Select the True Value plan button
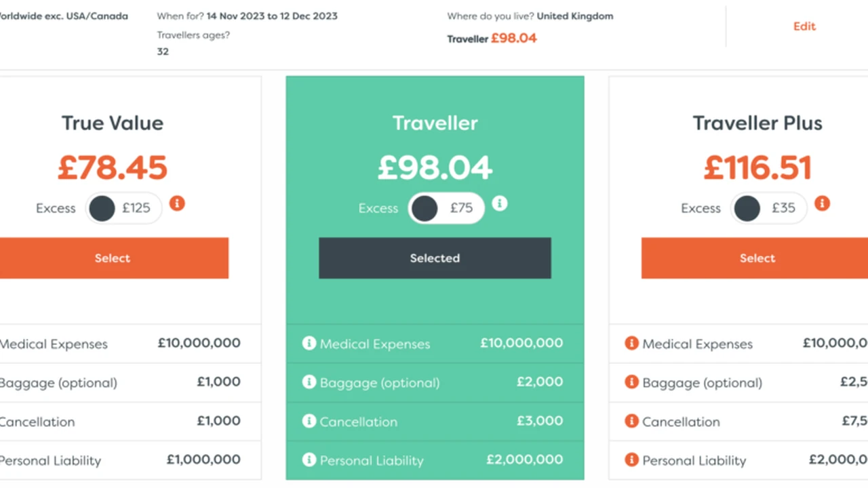868x488 pixels. 113,258
